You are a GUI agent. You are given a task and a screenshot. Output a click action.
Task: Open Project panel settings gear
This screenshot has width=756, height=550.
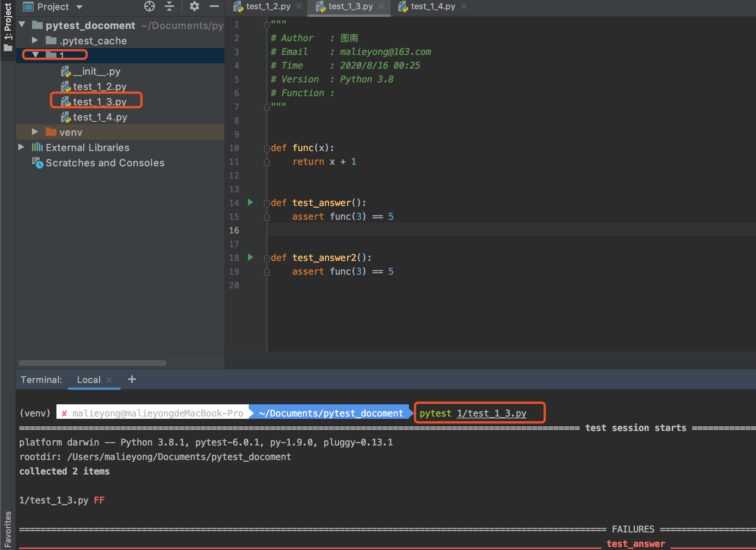click(195, 6)
